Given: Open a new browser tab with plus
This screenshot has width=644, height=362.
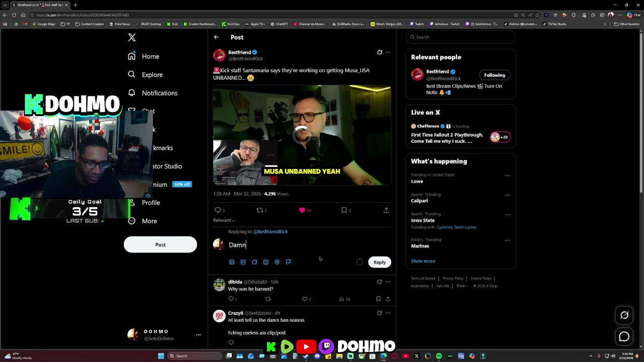Looking at the screenshot, I should [x=75, y=5].
